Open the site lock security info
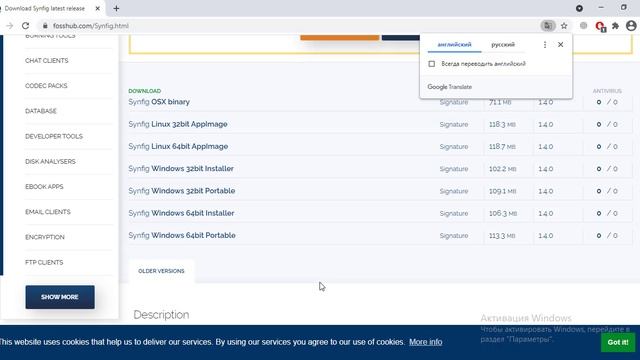 45,26
